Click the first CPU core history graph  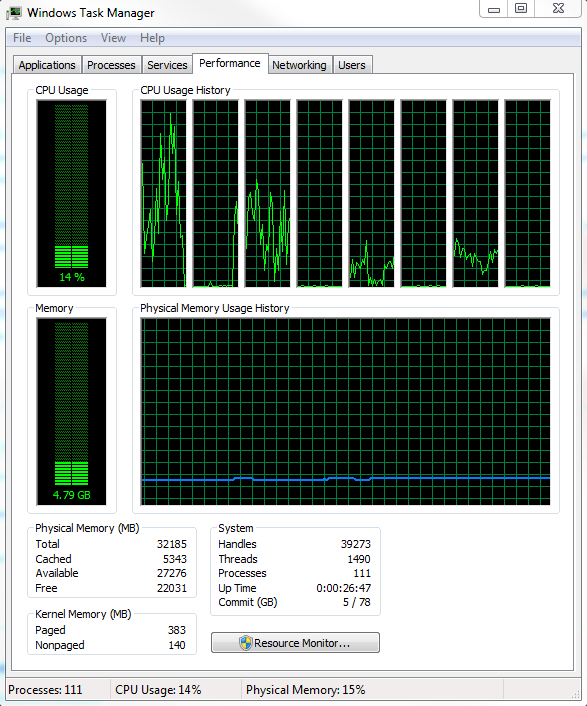pos(163,194)
